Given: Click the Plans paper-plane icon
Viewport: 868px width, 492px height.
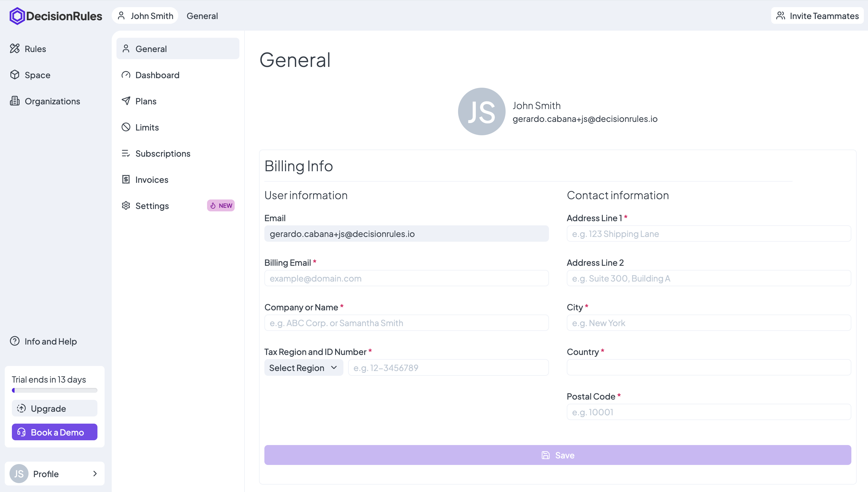Looking at the screenshot, I should [x=126, y=101].
